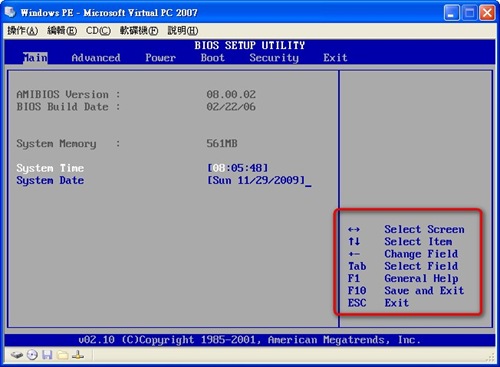
Task: Click the Virtual PC title bar icon
Action: click(10, 12)
